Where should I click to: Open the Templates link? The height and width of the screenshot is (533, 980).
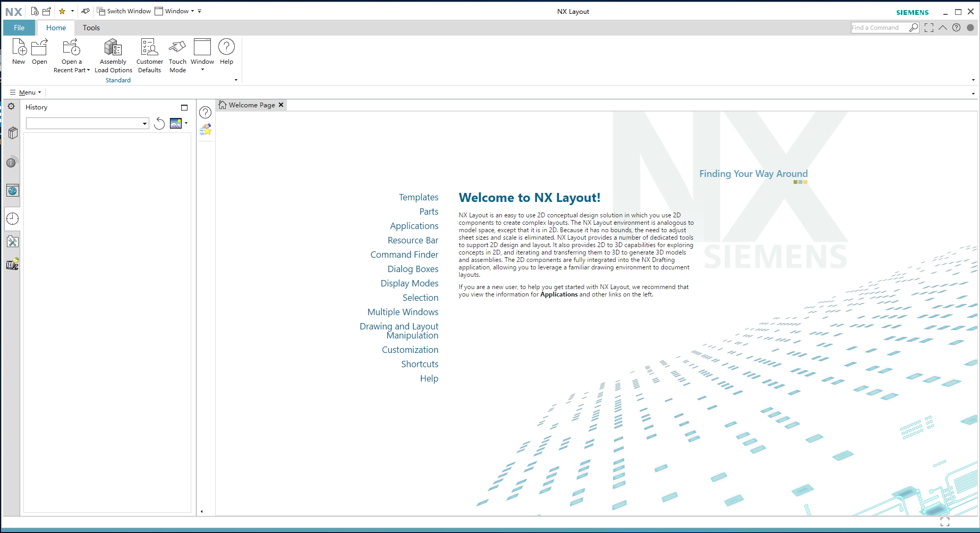pos(419,197)
